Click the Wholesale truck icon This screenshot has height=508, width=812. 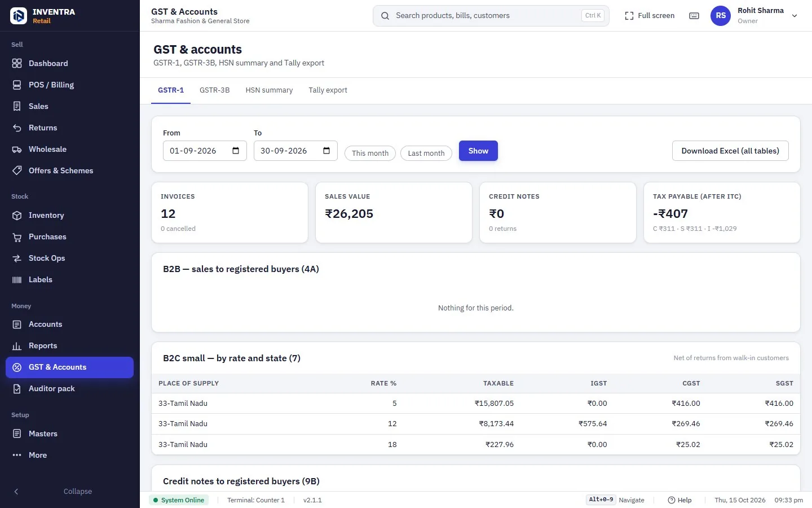click(17, 149)
